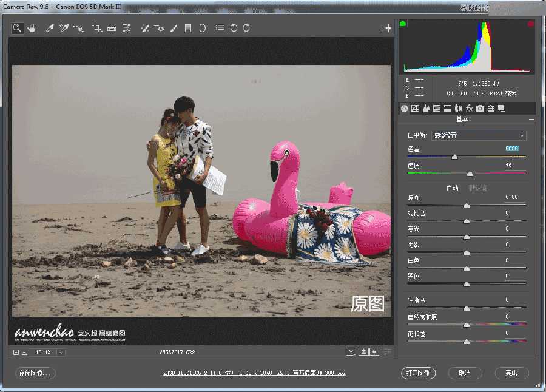546x392 pixels.
Task: Select the Adjustment Brush tool
Action: [173, 27]
